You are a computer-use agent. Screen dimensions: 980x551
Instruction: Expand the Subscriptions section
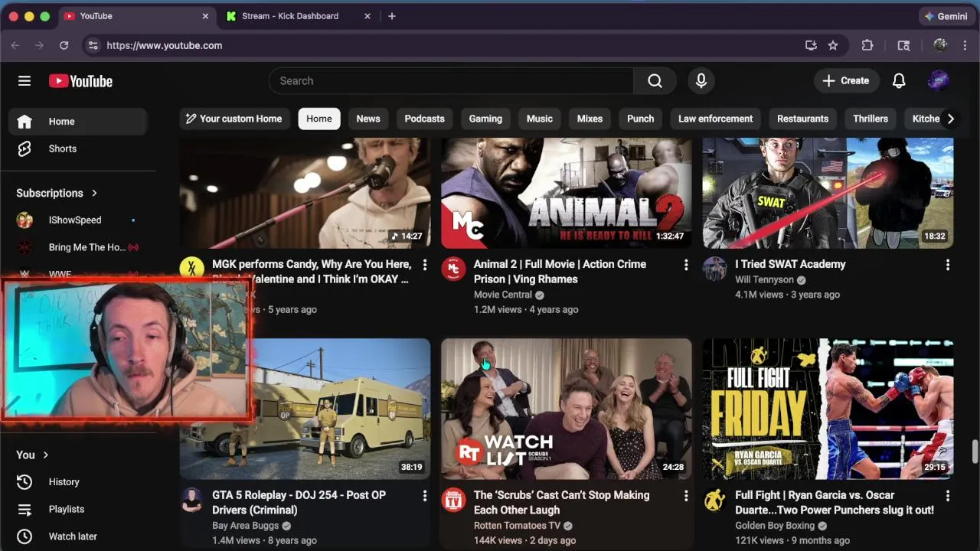tap(57, 193)
